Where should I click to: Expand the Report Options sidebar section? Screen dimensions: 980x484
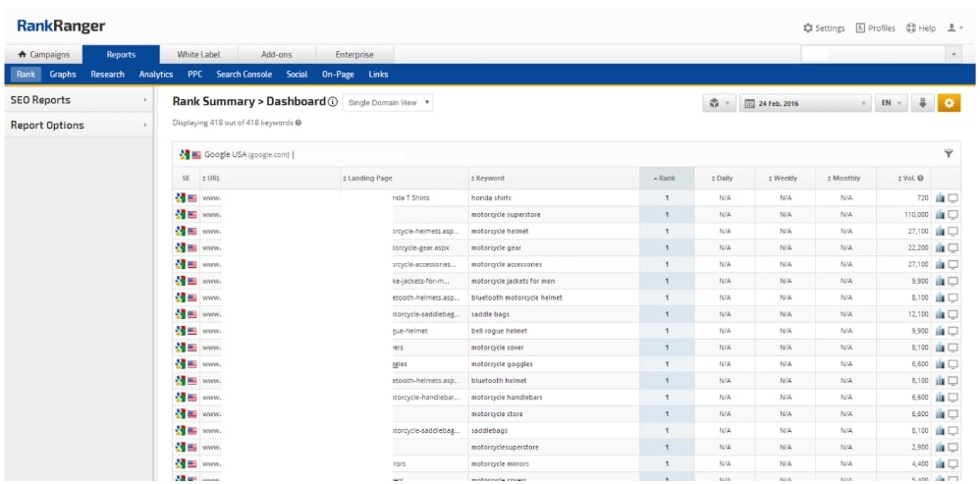[x=79, y=125]
